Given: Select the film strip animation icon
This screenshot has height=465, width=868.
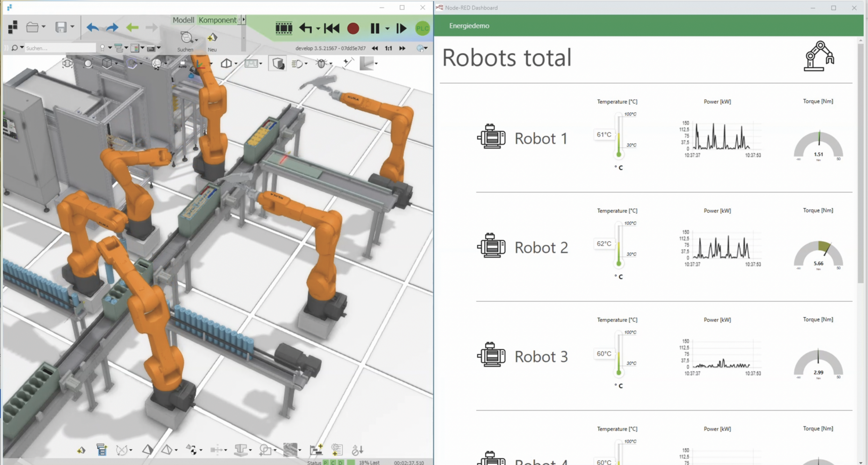Looking at the screenshot, I should (284, 29).
